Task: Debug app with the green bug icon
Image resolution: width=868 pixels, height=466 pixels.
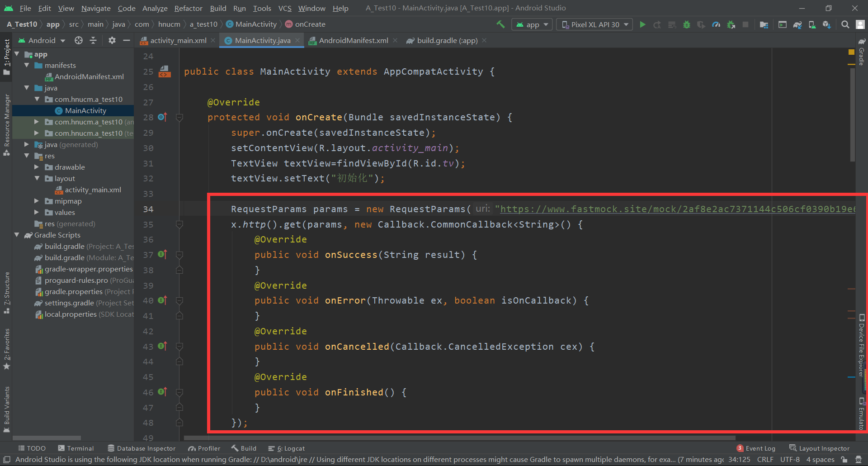Action: point(687,24)
